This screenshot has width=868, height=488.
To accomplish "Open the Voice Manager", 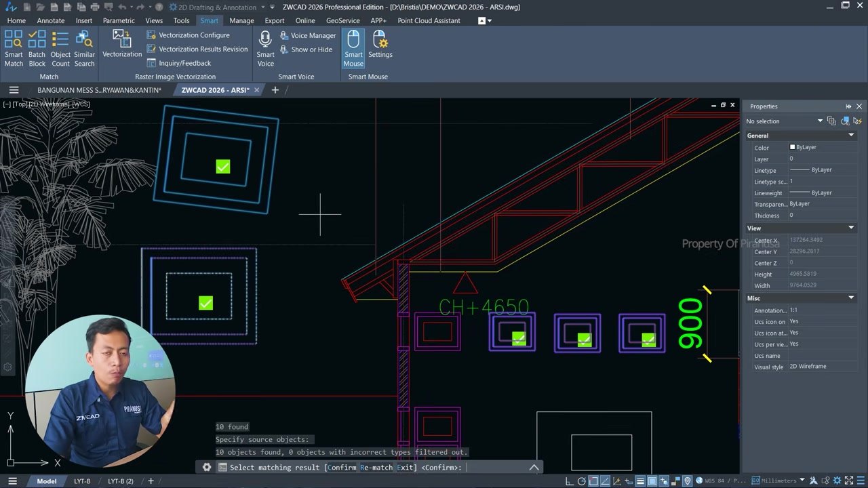I will [x=308, y=35].
